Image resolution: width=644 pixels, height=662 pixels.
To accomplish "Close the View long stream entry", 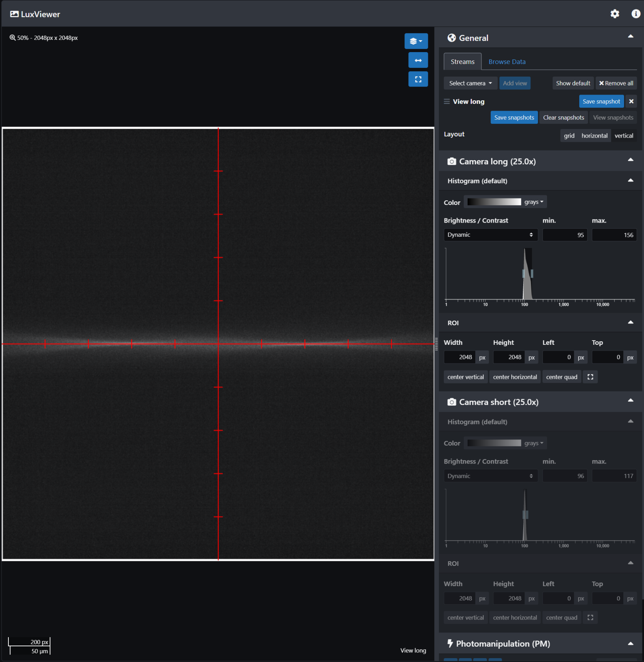I will click(x=631, y=102).
